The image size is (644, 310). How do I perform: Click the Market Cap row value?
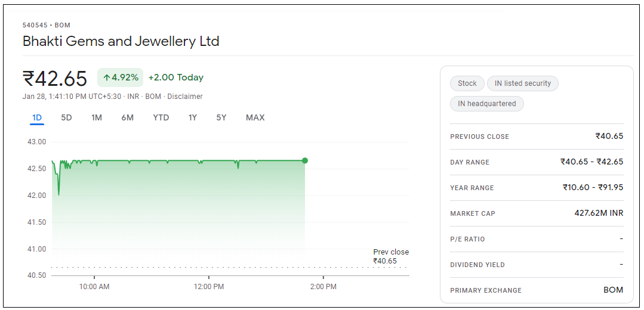click(x=599, y=213)
